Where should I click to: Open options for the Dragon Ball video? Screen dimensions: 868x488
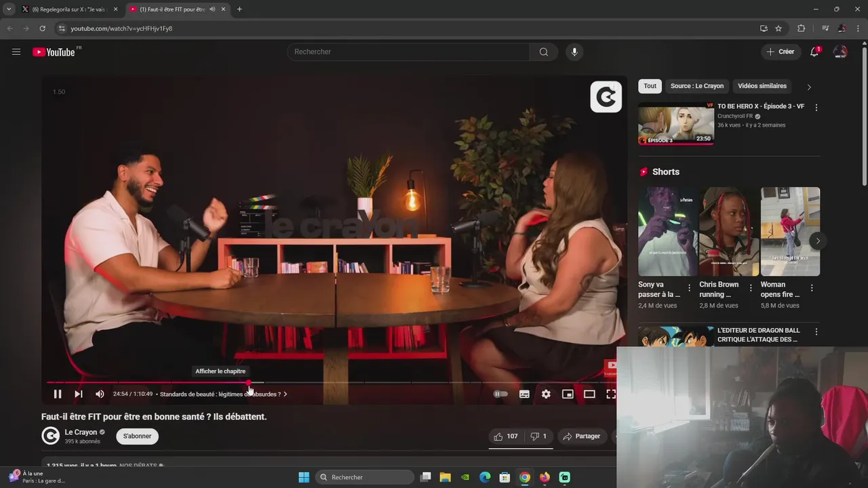coord(816,331)
